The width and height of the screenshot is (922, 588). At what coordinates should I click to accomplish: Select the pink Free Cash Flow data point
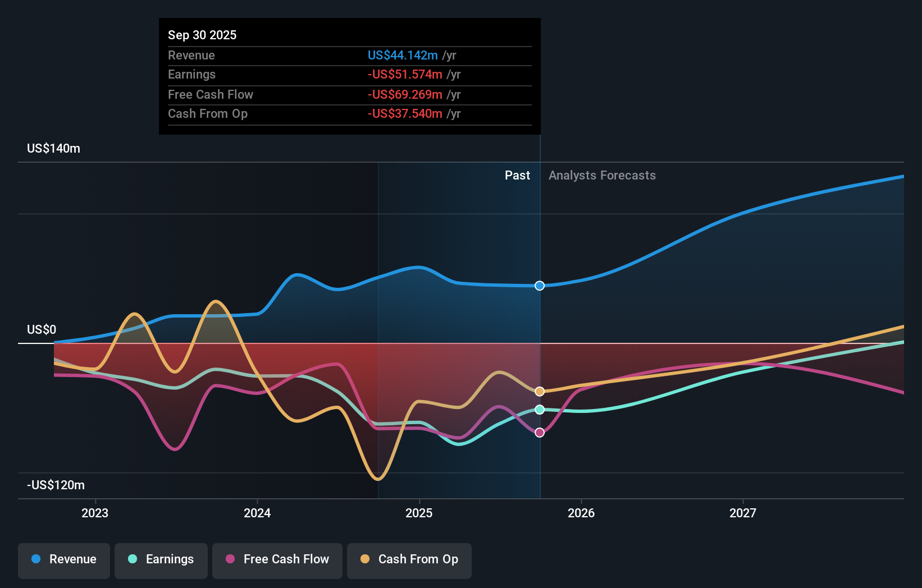(539, 431)
